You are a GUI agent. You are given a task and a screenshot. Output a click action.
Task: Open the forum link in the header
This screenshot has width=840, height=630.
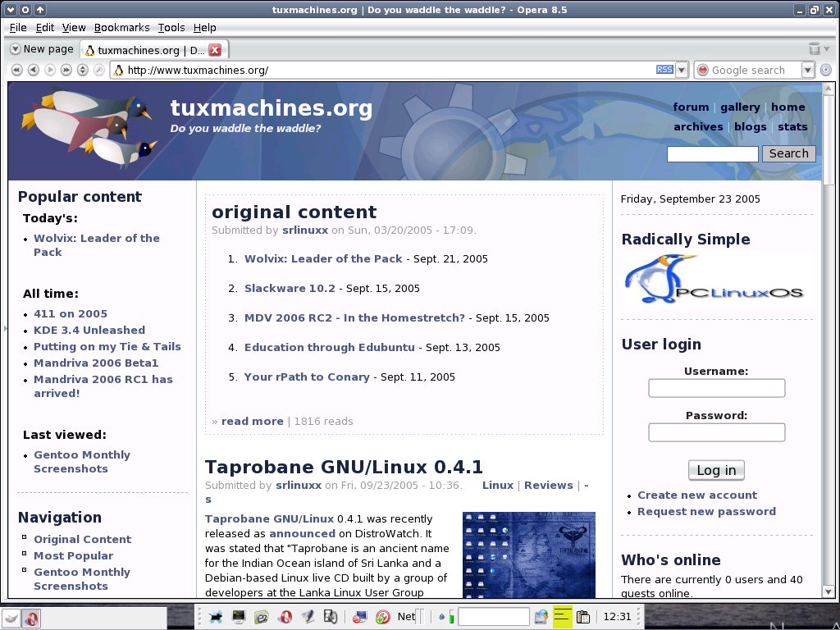691,107
